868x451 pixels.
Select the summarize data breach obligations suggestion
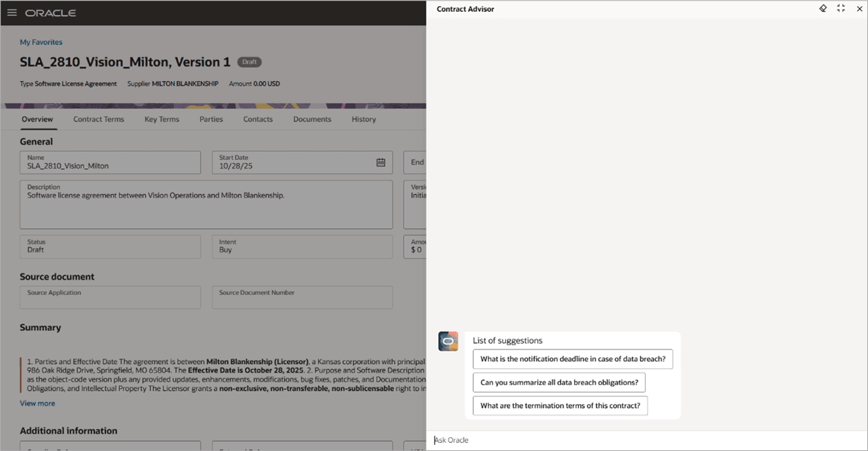click(559, 382)
